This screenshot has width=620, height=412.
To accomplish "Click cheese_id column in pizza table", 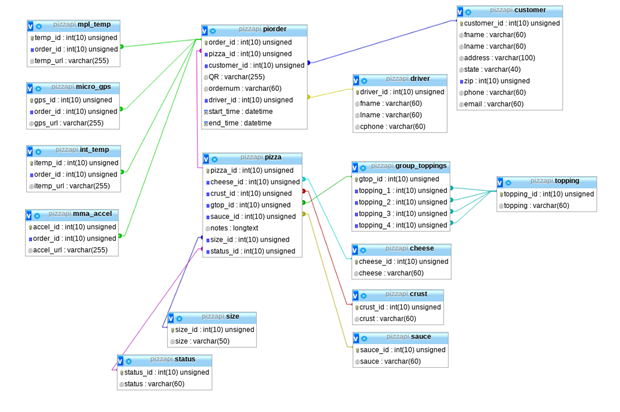I will click(x=253, y=182).
